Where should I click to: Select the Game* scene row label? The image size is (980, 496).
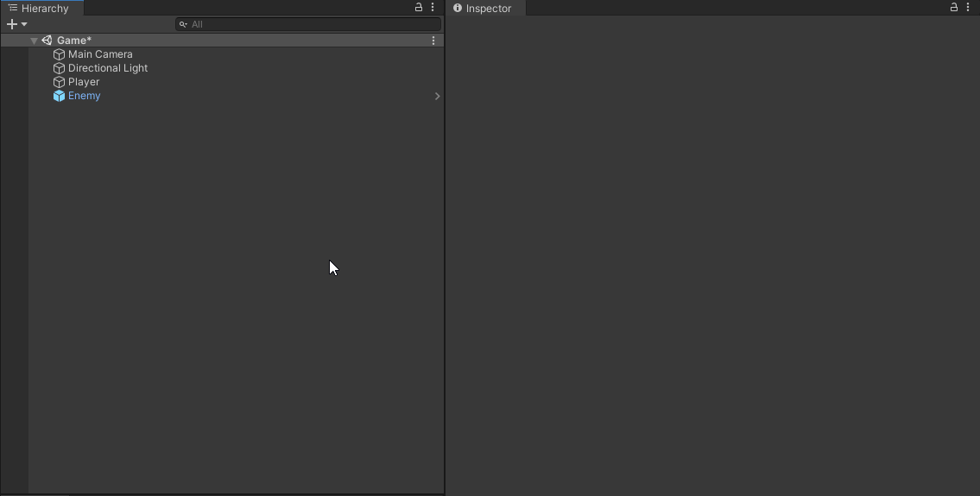click(x=74, y=41)
